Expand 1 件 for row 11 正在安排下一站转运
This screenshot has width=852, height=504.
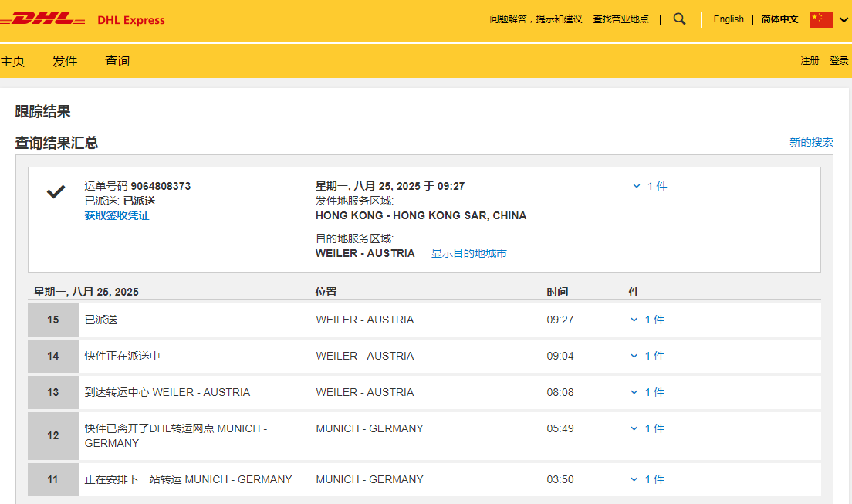point(647,479)
